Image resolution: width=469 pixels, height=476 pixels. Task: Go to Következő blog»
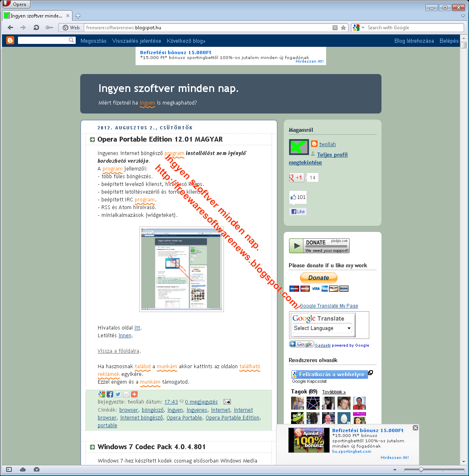coord(186,41)
